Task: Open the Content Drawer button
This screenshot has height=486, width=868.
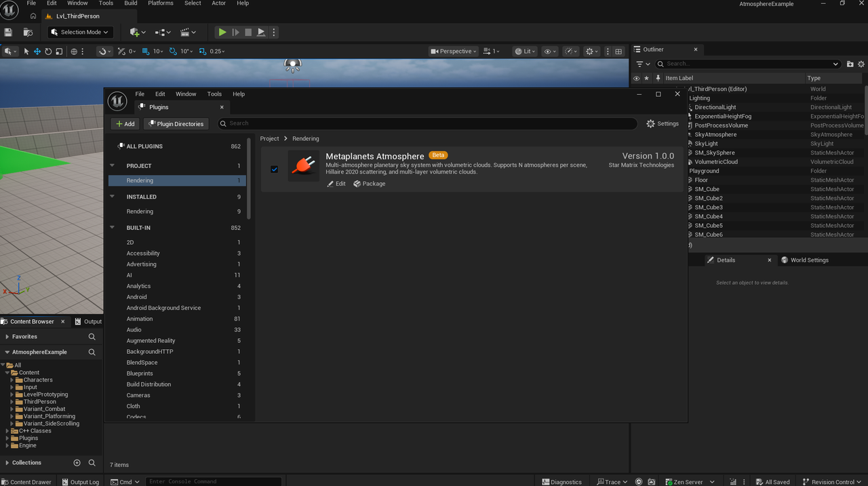Action: 26,482
